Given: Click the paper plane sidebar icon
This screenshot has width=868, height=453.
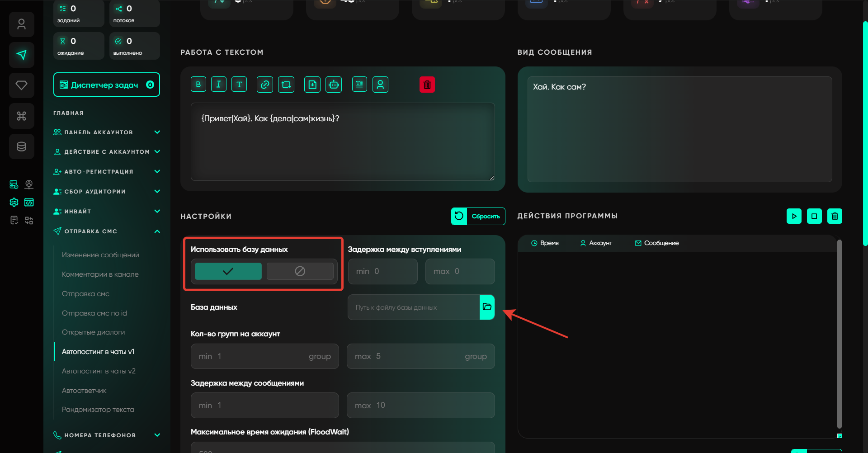Looking at the screenshot, I should point(22,55).
